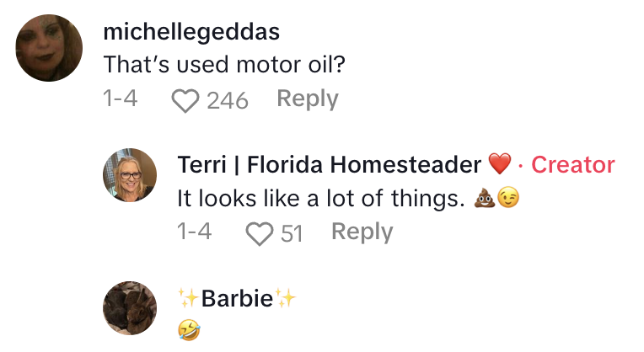Click the 246 like count
Screen dimensions: 644x352
tap(227, 101)
